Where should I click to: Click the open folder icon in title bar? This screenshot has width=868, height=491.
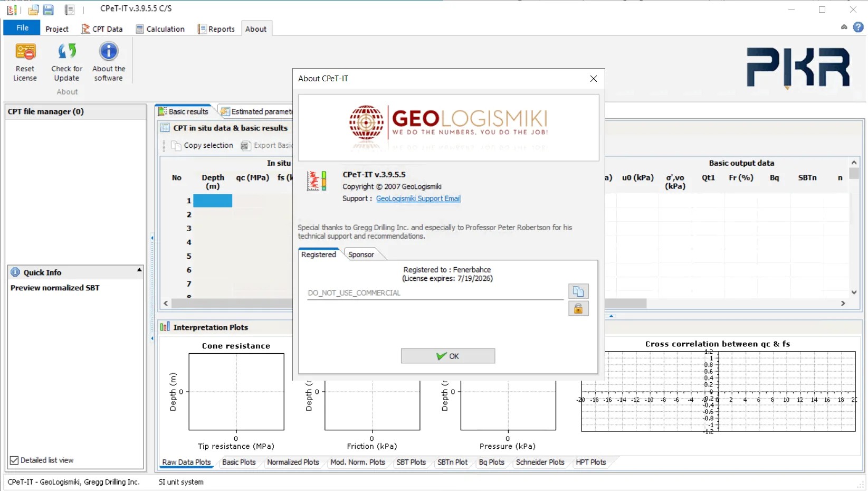[33, 10]
